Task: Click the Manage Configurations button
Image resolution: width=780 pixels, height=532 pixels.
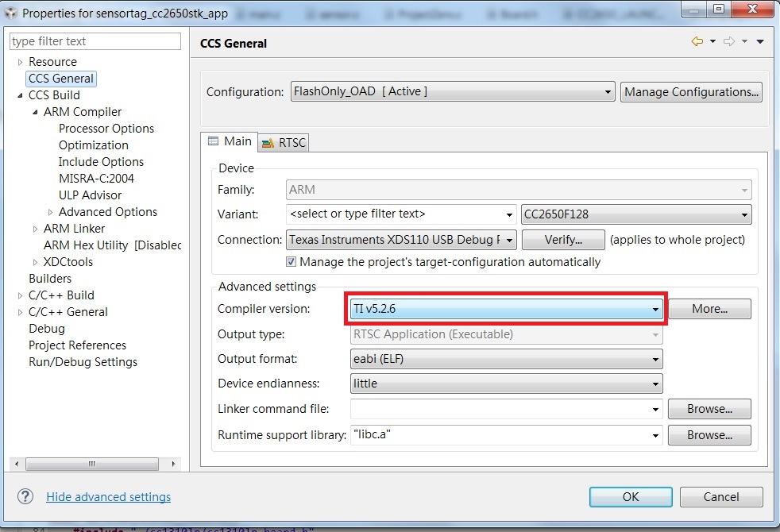Action: pos(691,91)
